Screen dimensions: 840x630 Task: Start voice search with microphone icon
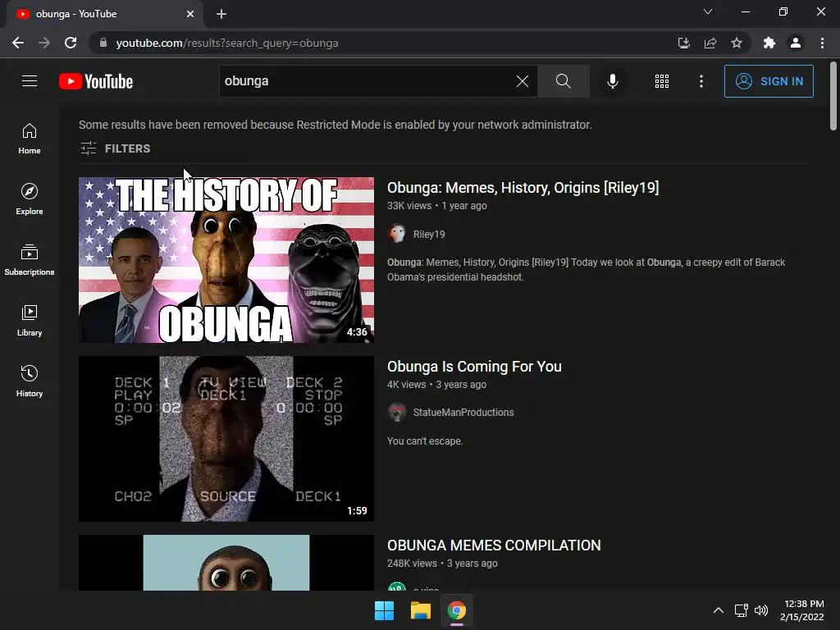tap(612, 81)
